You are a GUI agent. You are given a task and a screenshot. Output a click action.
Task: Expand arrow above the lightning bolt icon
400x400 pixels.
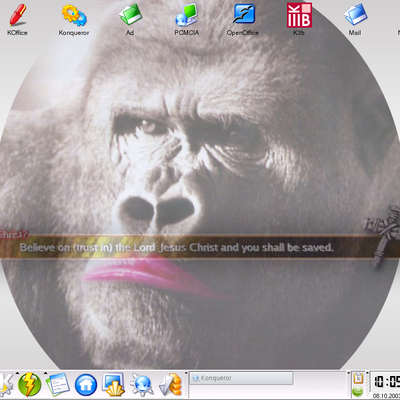coord(17,373)
